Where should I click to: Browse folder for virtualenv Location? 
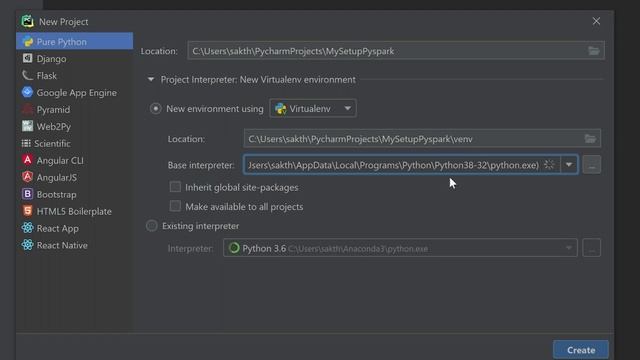[x=590, y=139]
